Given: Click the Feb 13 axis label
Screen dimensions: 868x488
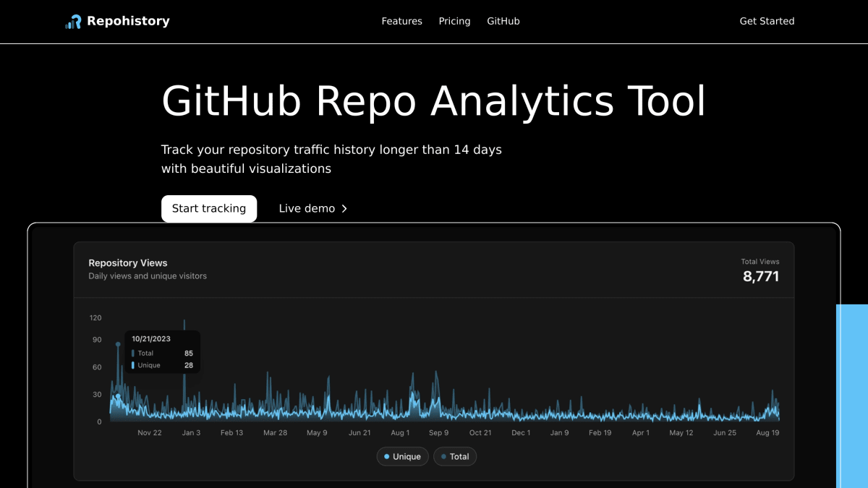Looking at the screenshot, I should [232, 432].
